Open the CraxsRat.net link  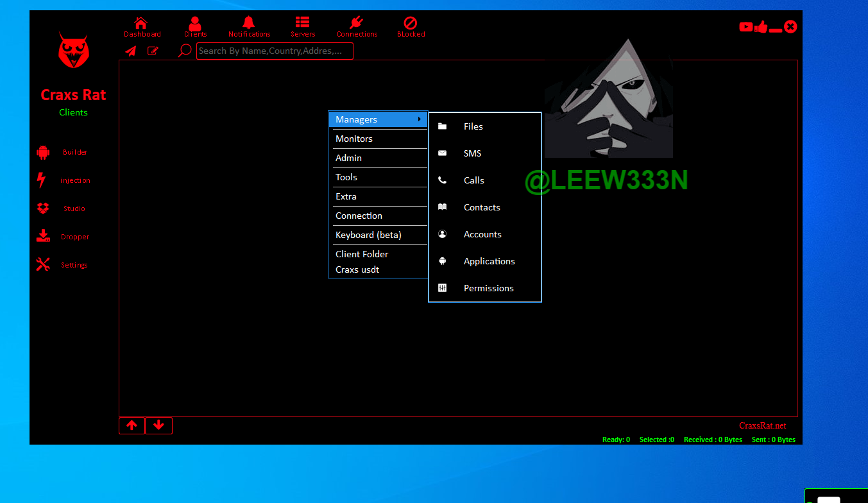pos(762,426)
